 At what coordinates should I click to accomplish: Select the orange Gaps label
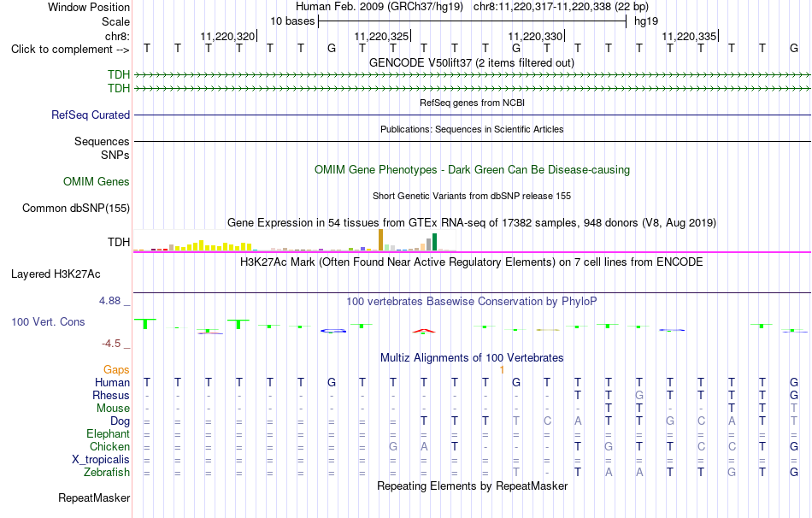click(x=116, y=369)
